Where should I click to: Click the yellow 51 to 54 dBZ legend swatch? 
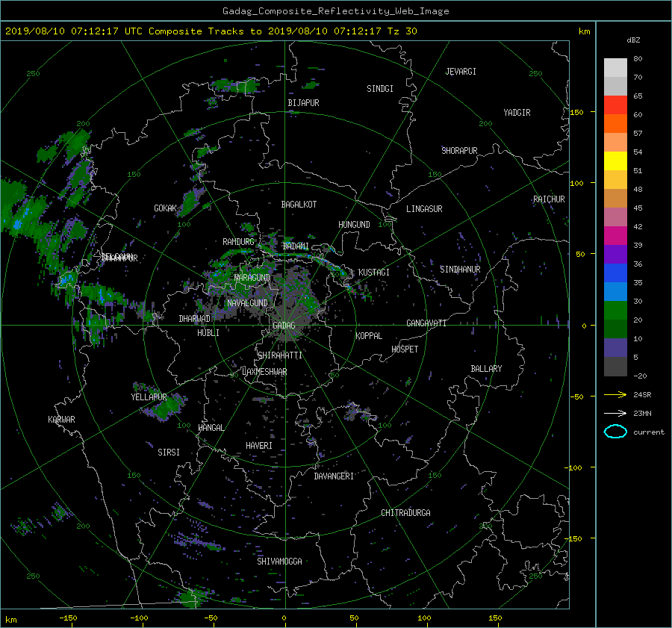tap(615, 161)
